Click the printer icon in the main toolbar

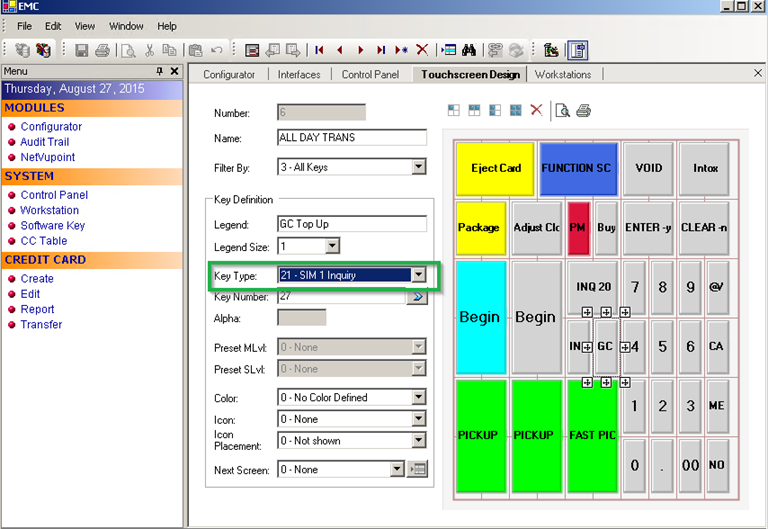(102, 50)
